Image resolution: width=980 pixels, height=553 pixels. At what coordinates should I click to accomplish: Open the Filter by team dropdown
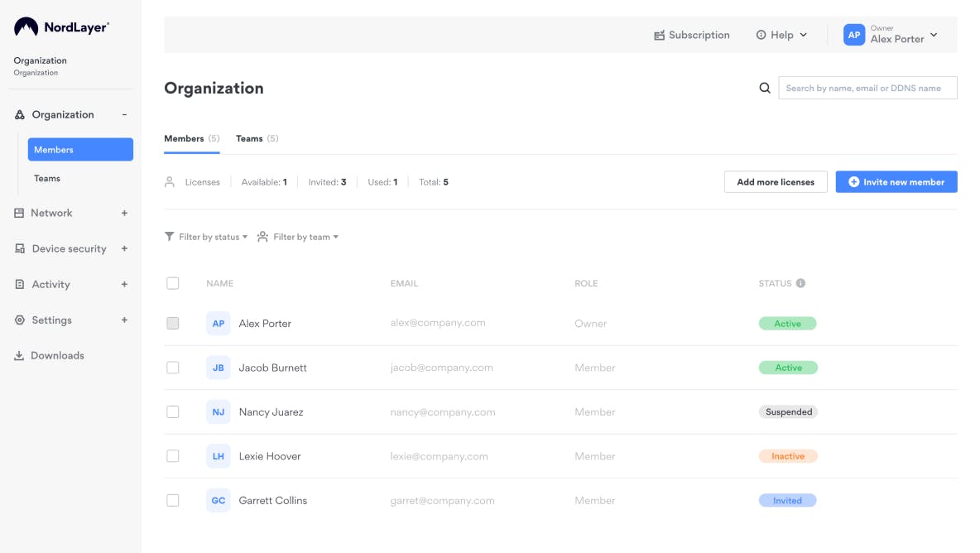tap(299, 237)
